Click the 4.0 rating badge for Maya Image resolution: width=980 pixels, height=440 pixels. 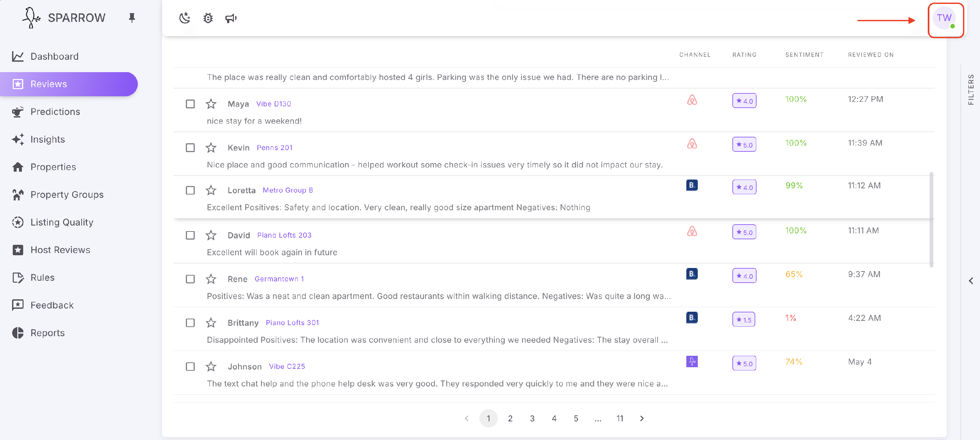click(744, 101)
